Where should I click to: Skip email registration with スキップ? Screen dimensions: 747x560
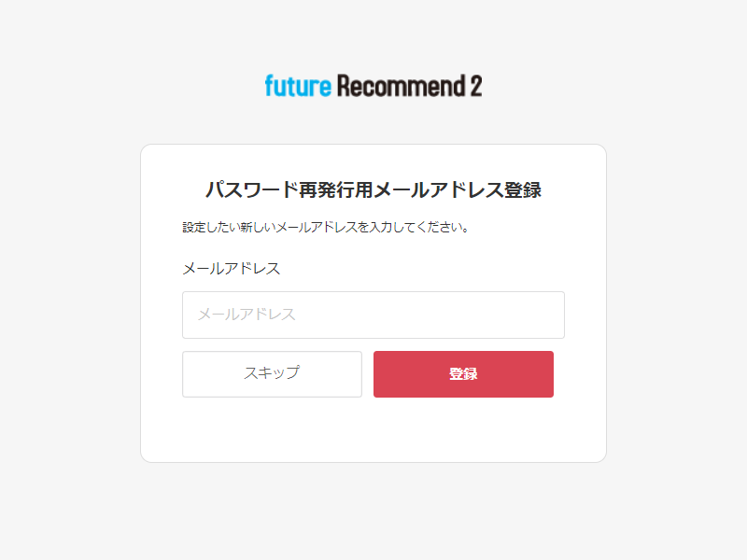[x=272, y=374]
